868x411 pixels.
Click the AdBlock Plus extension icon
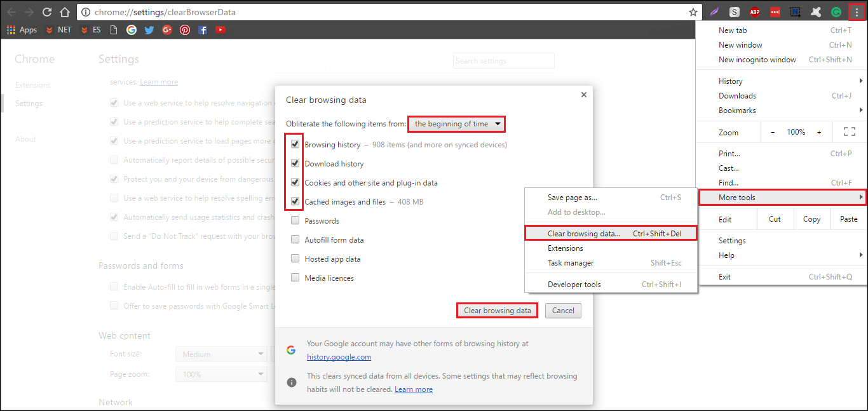click(x=755, y=11)
